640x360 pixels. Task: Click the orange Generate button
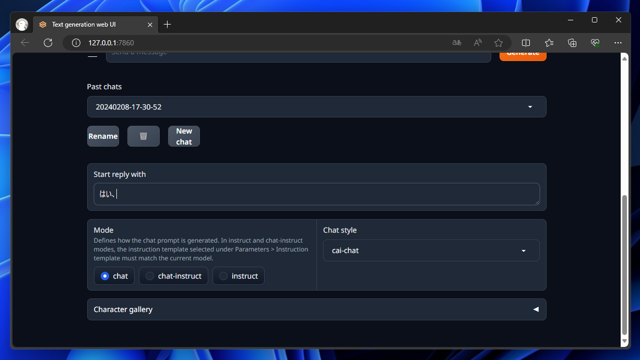[523, 57]
